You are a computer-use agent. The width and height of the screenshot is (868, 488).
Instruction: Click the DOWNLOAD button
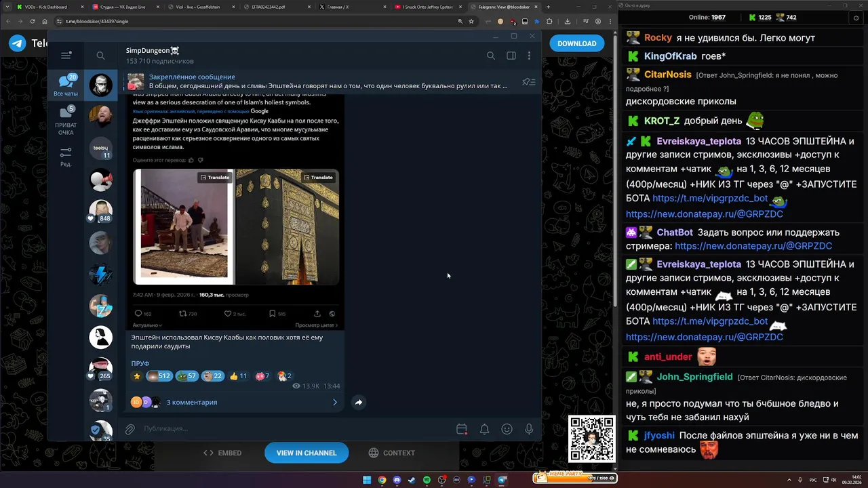577,43
